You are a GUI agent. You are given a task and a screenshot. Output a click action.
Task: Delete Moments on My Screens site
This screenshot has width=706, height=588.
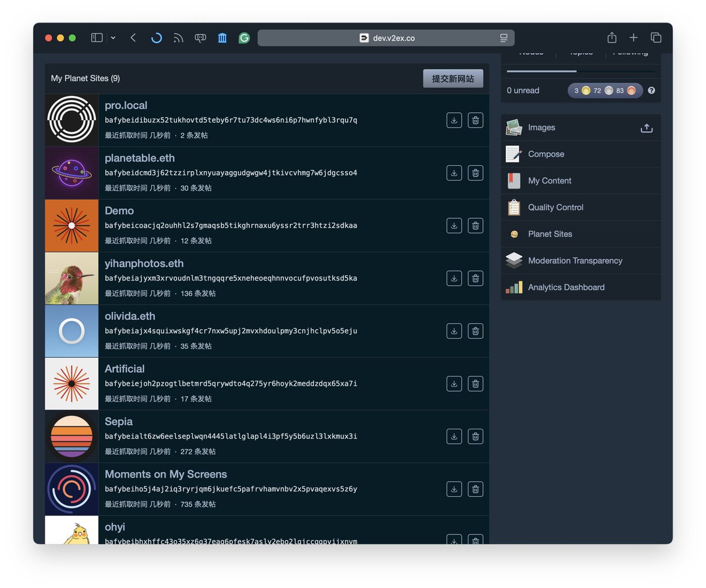475,489
